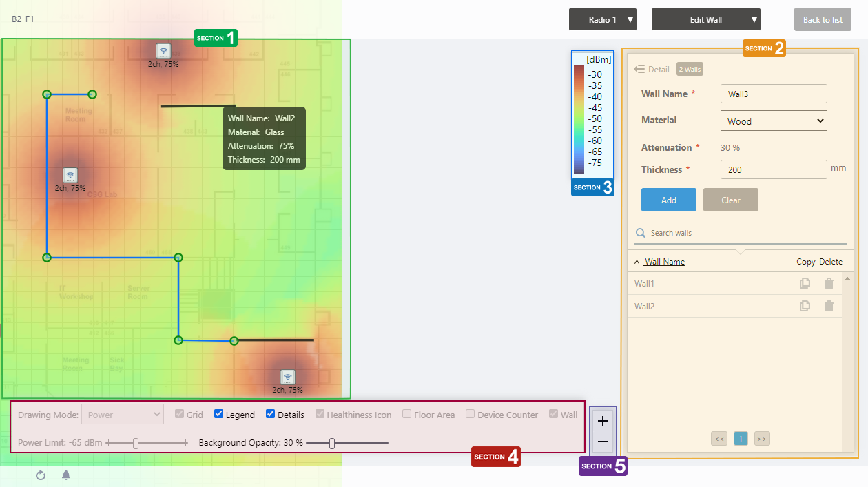Screen dimensions: 868x487
Task: Expand the Material dropdown showing Wood
Action: click(x=773, y=121)
